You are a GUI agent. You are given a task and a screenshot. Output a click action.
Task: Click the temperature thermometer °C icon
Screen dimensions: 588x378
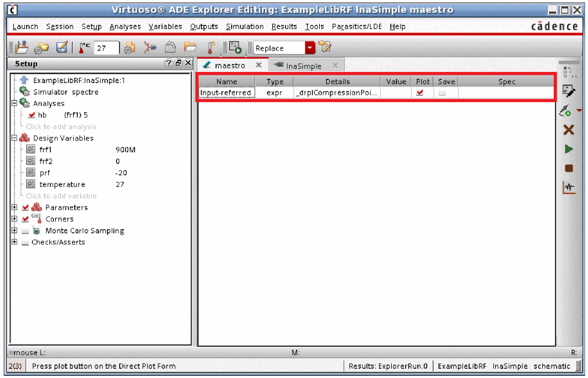click(84, 48)
